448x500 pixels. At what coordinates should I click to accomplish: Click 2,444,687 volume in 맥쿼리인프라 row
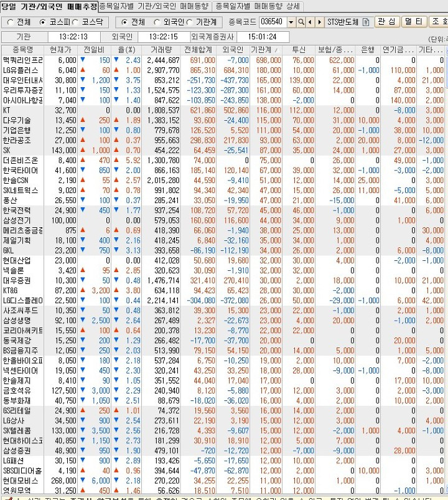[x=163, y=60]
